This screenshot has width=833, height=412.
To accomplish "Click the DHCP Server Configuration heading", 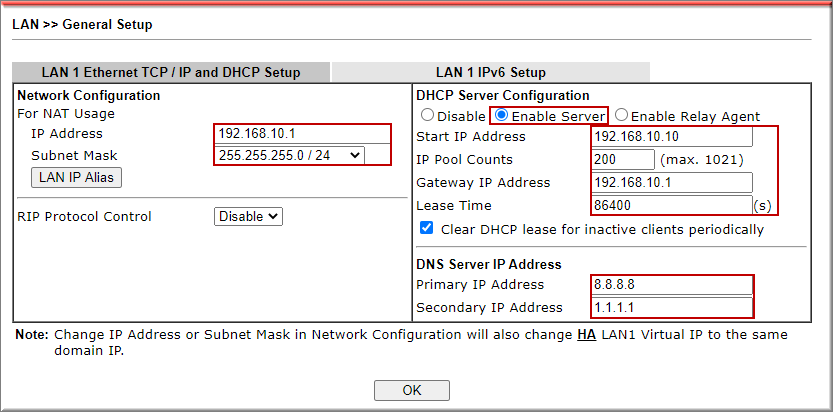I will (502, 95).
